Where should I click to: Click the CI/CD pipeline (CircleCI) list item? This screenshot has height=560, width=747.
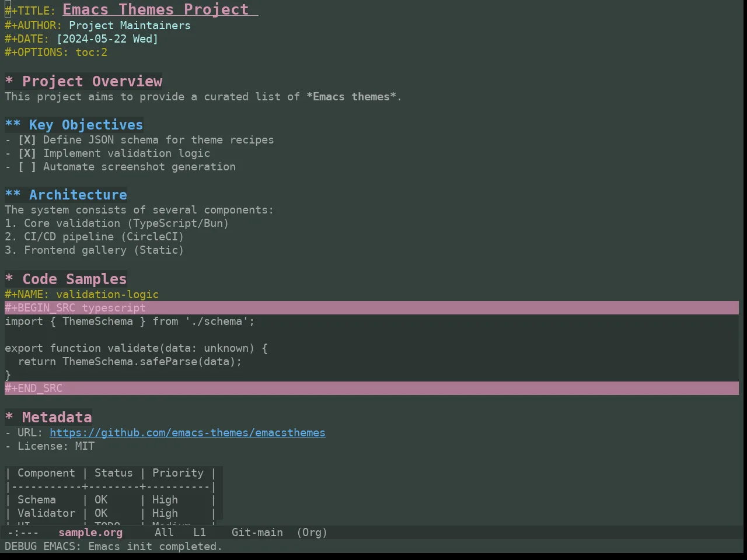pos(95,237)
